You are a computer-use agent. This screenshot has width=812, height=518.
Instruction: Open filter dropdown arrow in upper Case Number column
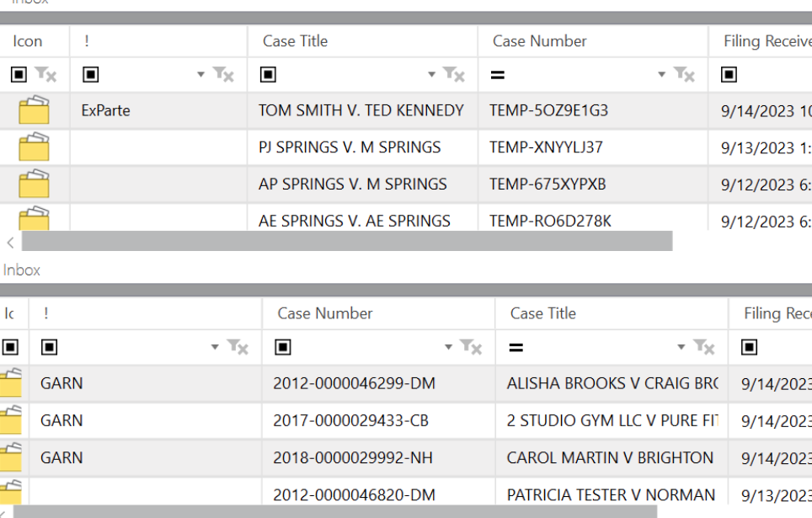(661, 75)
